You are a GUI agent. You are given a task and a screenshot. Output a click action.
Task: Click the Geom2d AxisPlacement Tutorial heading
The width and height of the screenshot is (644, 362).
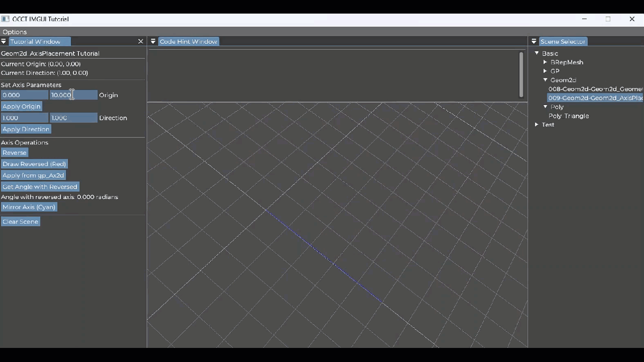coord(50,53)
